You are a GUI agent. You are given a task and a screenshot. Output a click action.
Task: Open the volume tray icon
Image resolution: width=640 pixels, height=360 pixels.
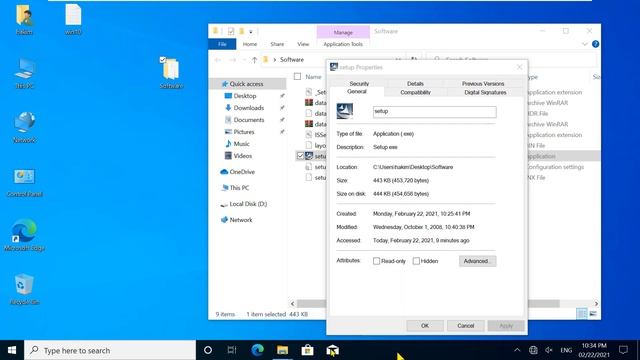pos(549,350)
